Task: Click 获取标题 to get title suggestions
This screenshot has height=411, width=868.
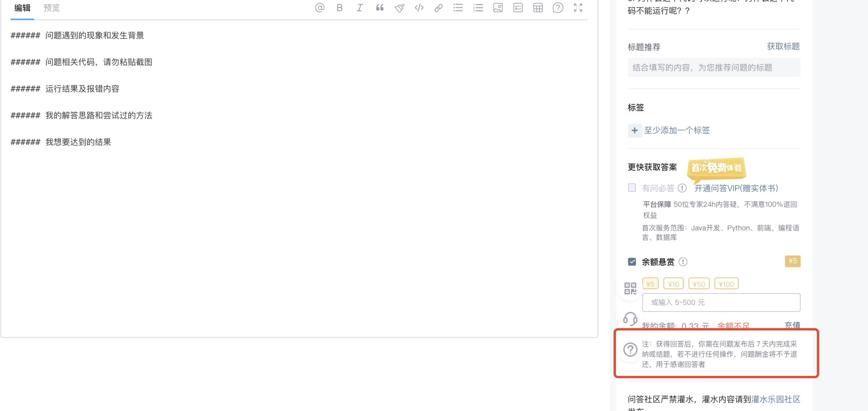Action: tap(783, 46)
